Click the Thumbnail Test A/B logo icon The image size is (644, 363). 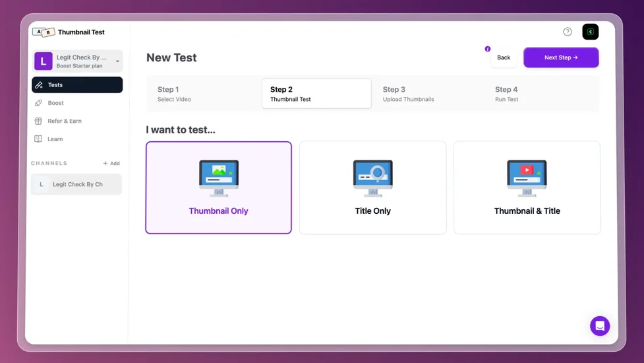tap(44, 32)
